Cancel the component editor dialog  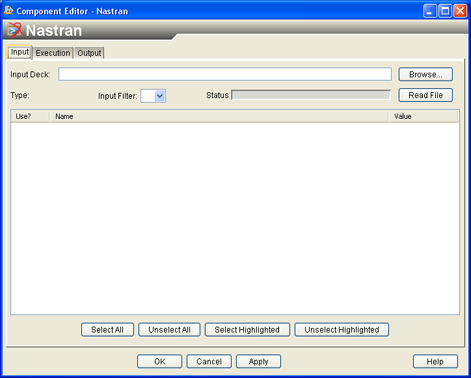click(x=209, y=361)
